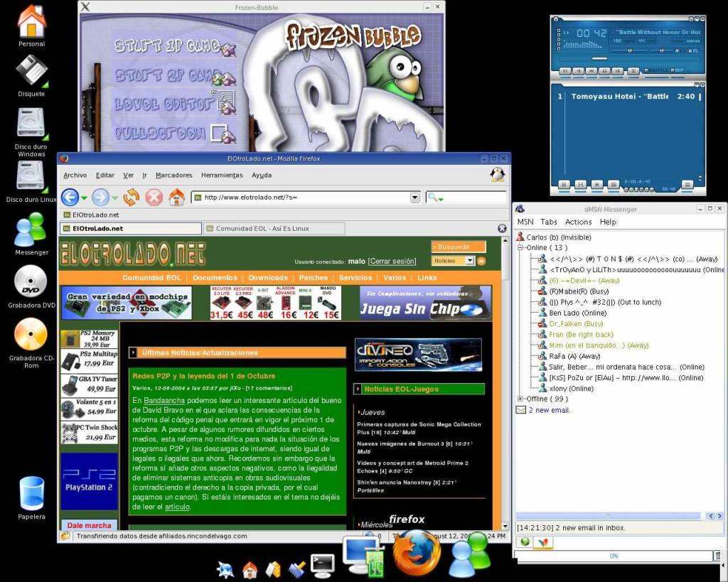The height and width of the screenshot is (582, 728).
Task: Switch to Comunidad EOL tab
Action: point(275,228)
